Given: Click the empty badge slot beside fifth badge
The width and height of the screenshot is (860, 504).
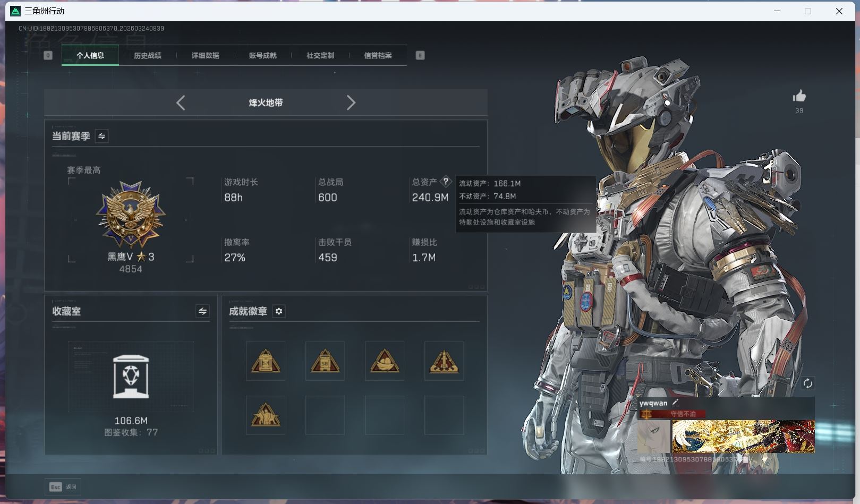Looking at the screenshot, I should [325, 415].
